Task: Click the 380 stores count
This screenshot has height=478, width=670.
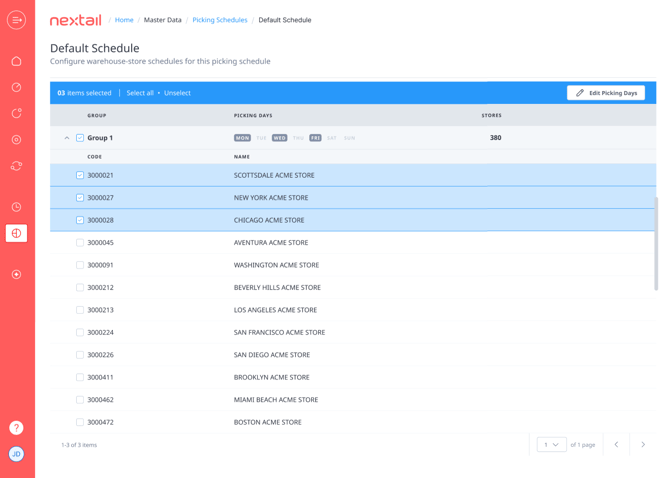Action: [496, 138]
